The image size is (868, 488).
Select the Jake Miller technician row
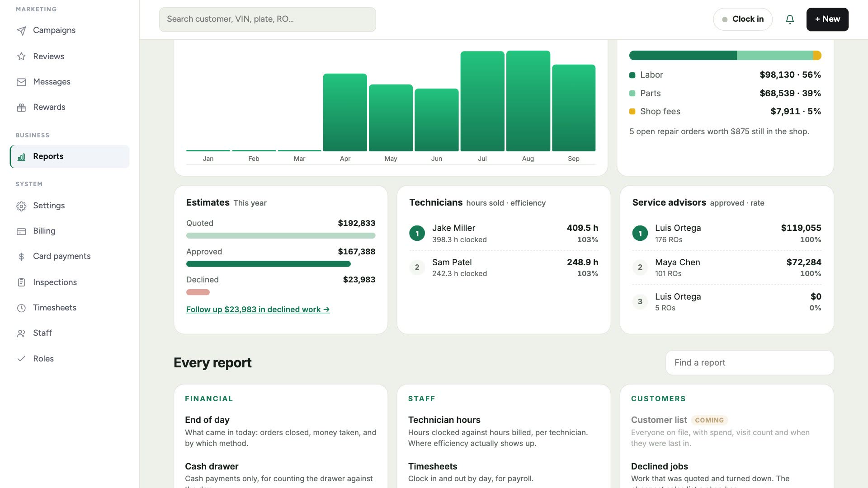[504, 234]
